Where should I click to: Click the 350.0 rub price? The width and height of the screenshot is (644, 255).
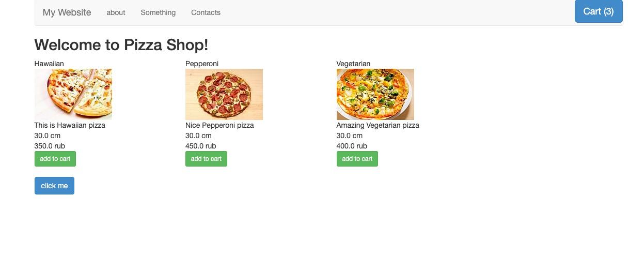click(50, 146)
